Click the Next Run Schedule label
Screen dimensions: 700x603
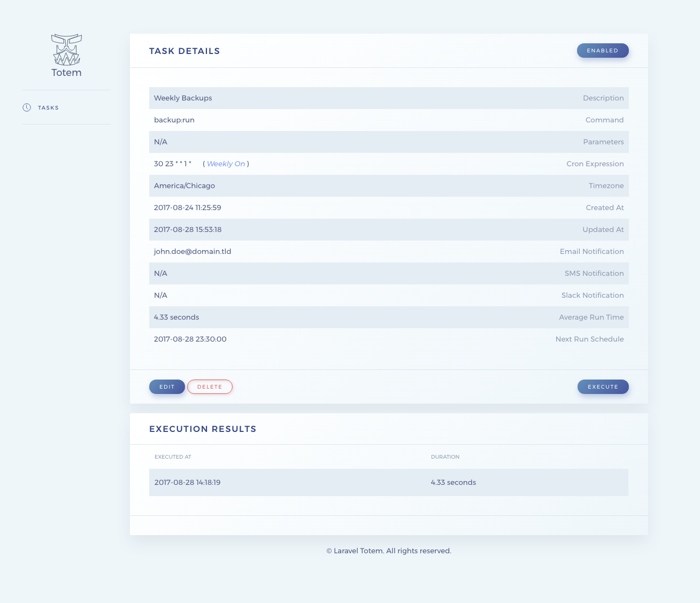pos(589,339)
